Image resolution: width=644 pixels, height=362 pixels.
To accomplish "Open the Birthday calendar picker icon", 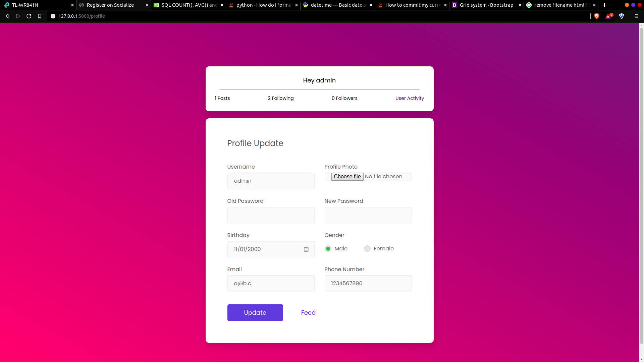I will pyautogui.click(x=306, y=249).
